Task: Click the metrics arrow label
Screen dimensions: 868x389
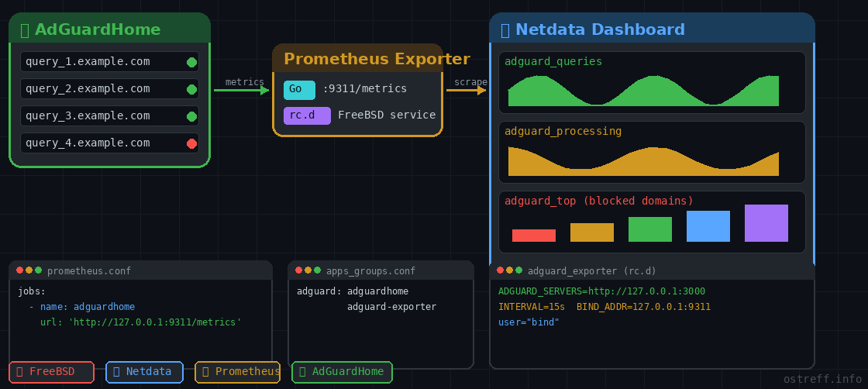Action: 245,82
